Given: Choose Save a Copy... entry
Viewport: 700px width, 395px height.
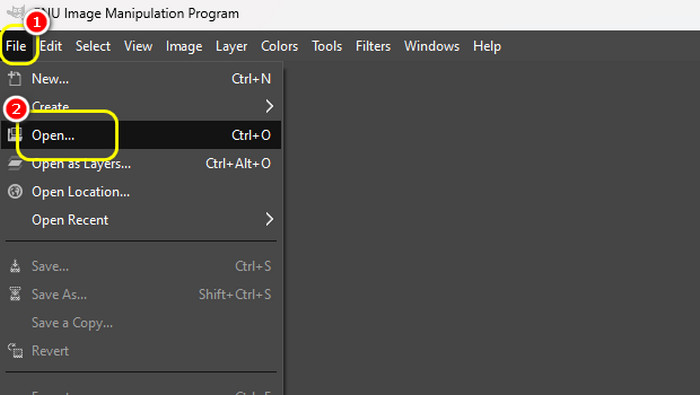Looking at the screenshot, I should click(141, 323).
